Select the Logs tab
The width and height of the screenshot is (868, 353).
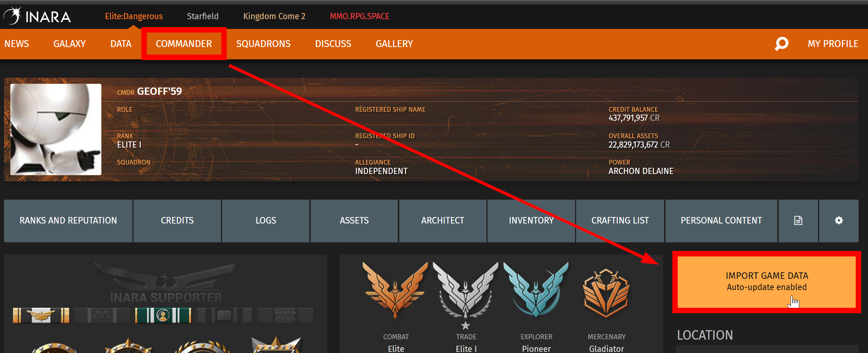point(266,221)
